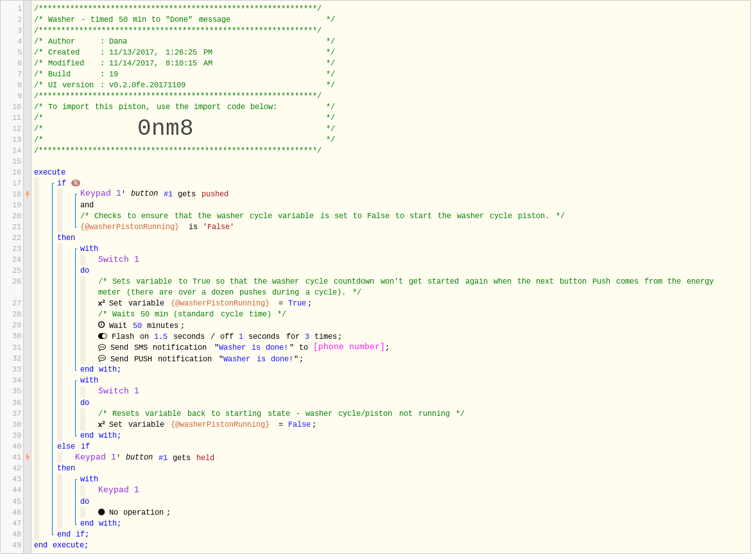This screenshot has height=559, width=756.
Task: Click 'Keypad 1' in the 'gets pushed' condition
Action: pos(101,194)
